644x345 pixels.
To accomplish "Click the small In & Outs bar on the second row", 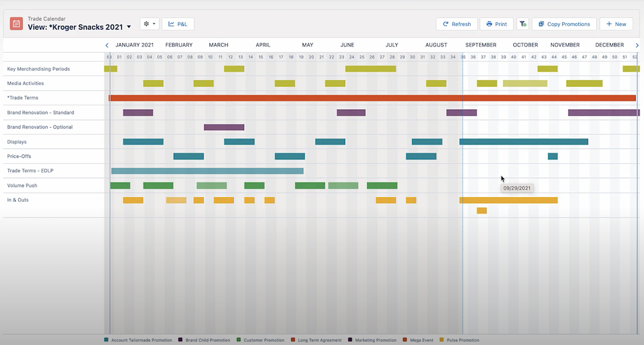I will click(x=482, y=211).
